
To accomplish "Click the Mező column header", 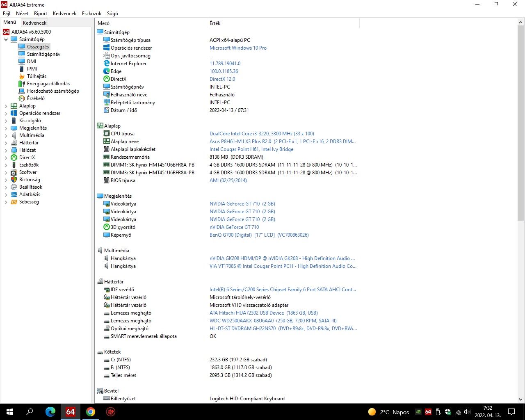I will click(151, 23).
